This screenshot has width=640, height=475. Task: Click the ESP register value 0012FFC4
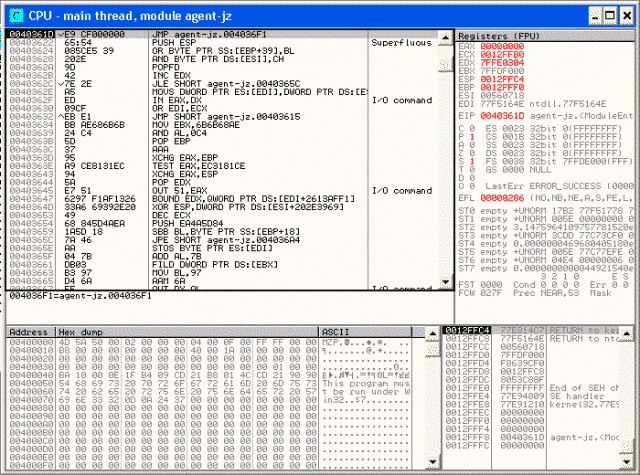(x=502, y=79)
